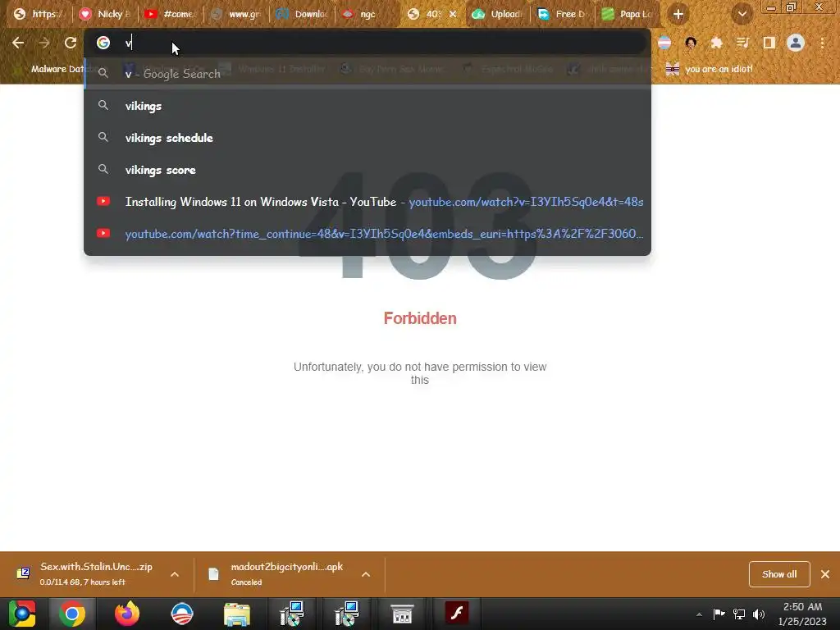Switch to the '#come' YouTube tab
840x630 pixels.
[x=171, y=14]
